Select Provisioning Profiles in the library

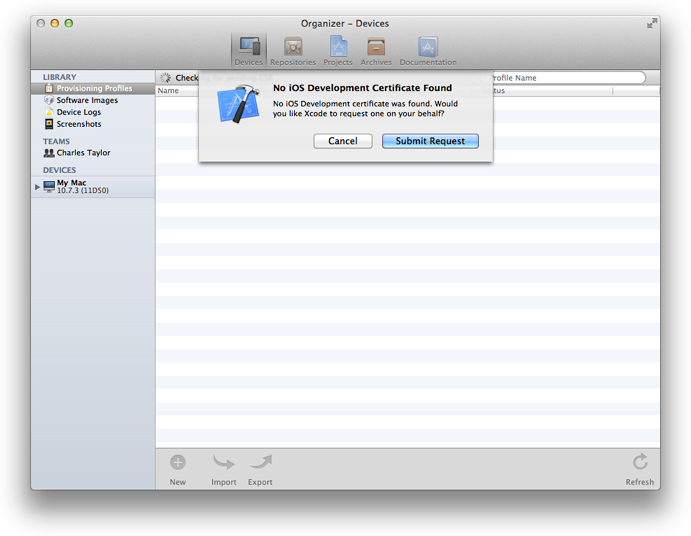click(x=93, y=88)
